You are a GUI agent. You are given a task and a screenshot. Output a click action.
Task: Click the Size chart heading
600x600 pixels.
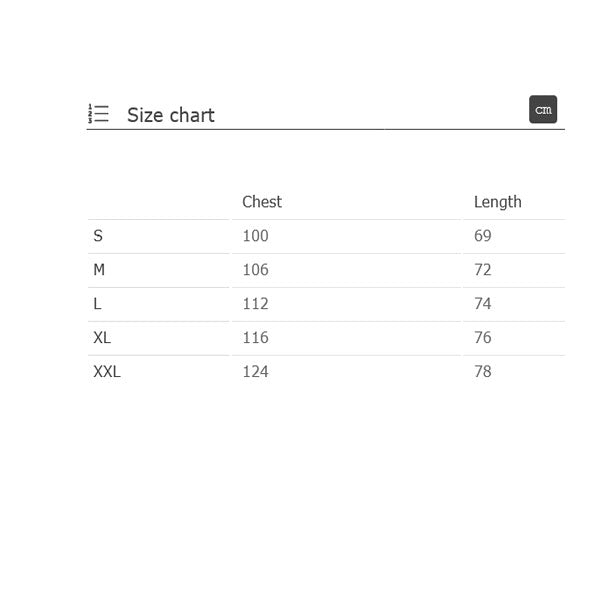pyautogui.click(x=171, y=115)
